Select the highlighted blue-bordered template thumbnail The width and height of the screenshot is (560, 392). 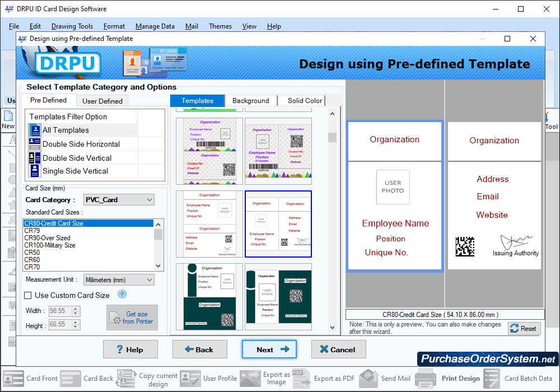tap(278, 224)
